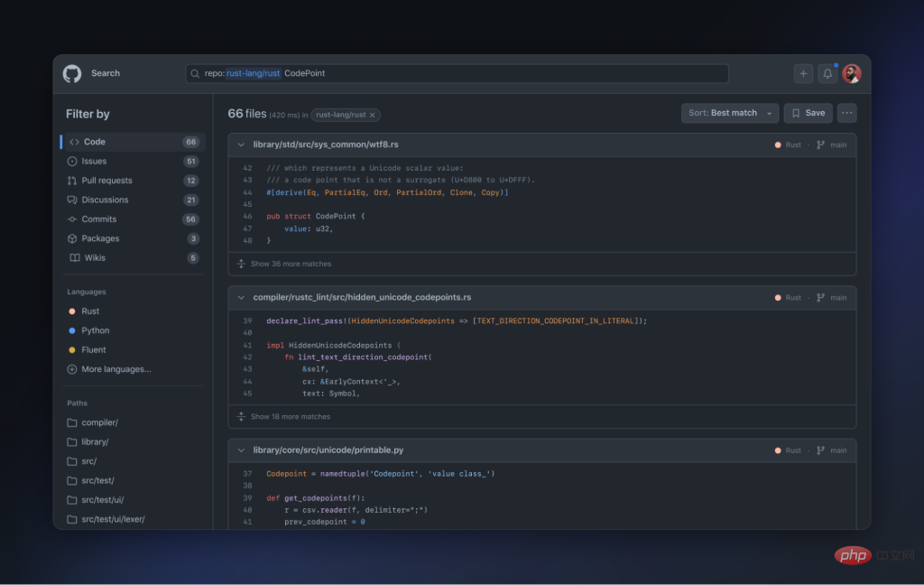Open the GitHub logo home link
Screen dimensions: 924x585
coord(72,74)
